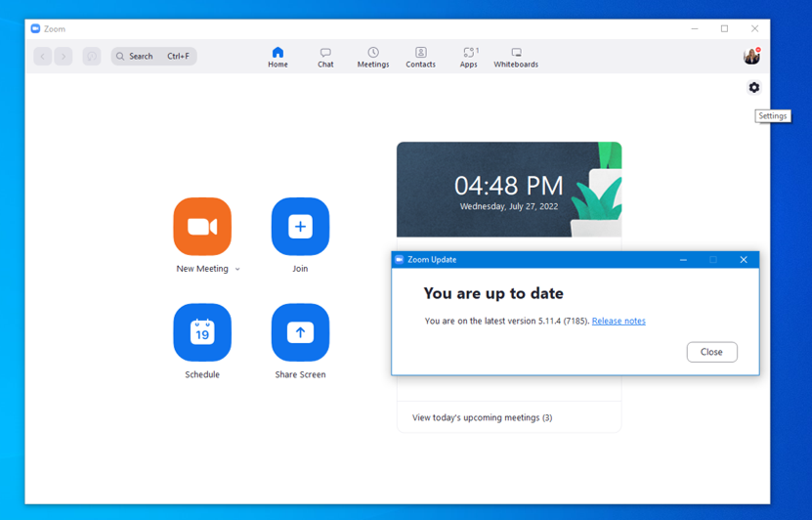The height and width of the screenshot is (520, 812).
Task: Go forward with the right arrow button
Action: [64, 56]
